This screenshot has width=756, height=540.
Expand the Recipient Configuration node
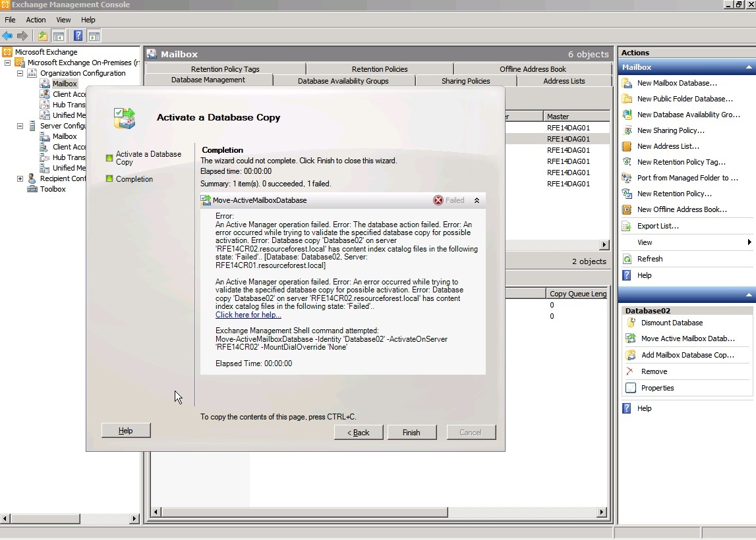pos(20,178)
